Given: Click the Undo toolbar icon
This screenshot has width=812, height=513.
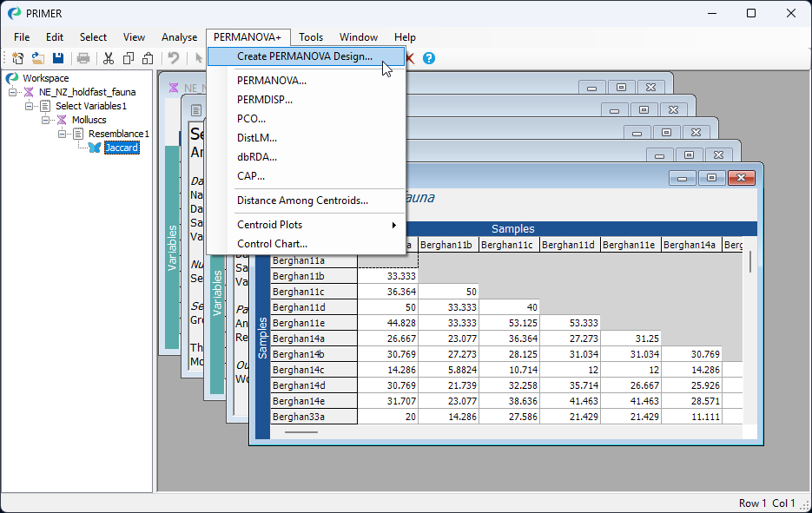Looking at the screenshot, I should (x=174, y=58).
